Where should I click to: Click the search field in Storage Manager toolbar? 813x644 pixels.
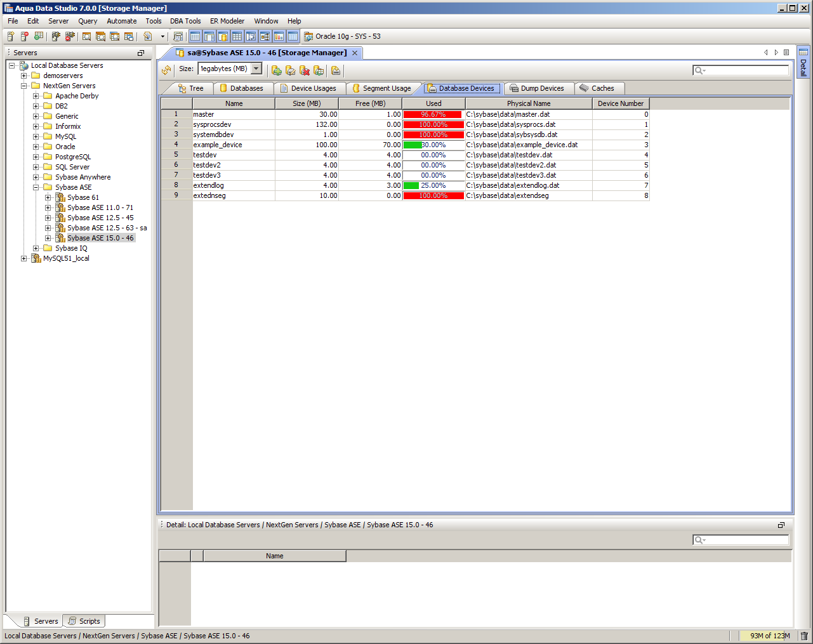click(741, 70)
